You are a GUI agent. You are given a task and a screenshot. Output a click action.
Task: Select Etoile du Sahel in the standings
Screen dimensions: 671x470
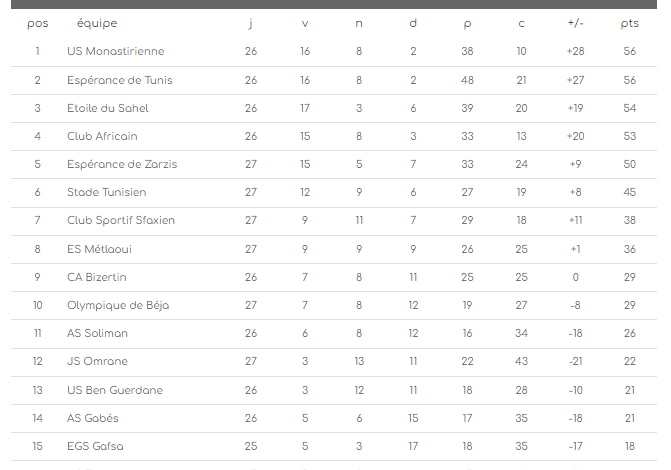[107, 108]
